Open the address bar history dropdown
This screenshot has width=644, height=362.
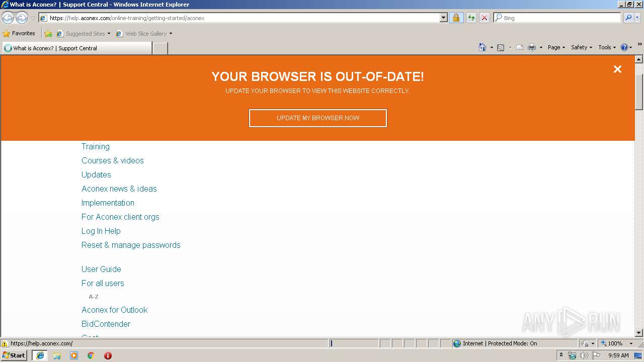(443, 18)
